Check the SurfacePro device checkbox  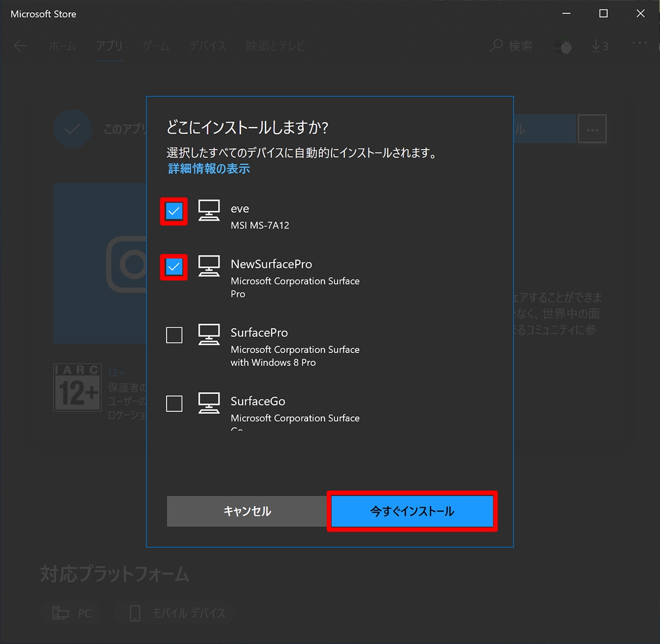[x=174, y=335]
